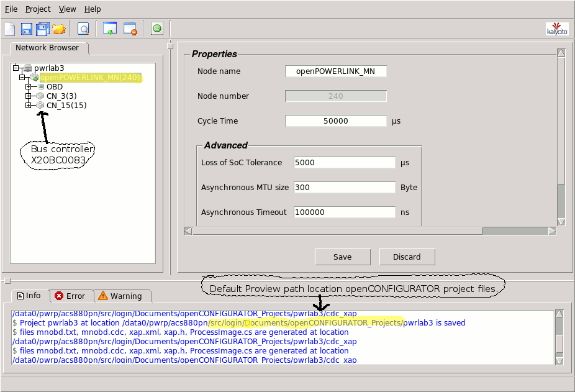Click the Asynchronous MTU size field

click(345, 188)
